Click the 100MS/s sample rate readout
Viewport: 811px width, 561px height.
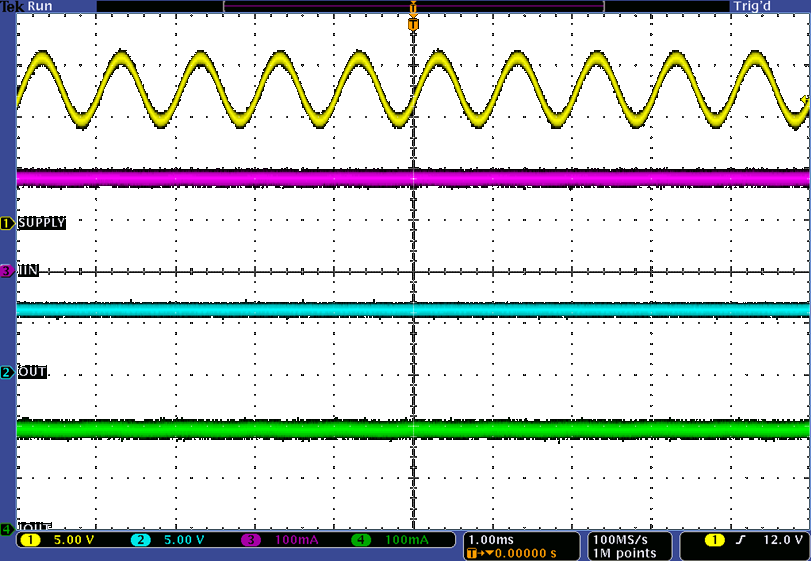coord(620,540)
